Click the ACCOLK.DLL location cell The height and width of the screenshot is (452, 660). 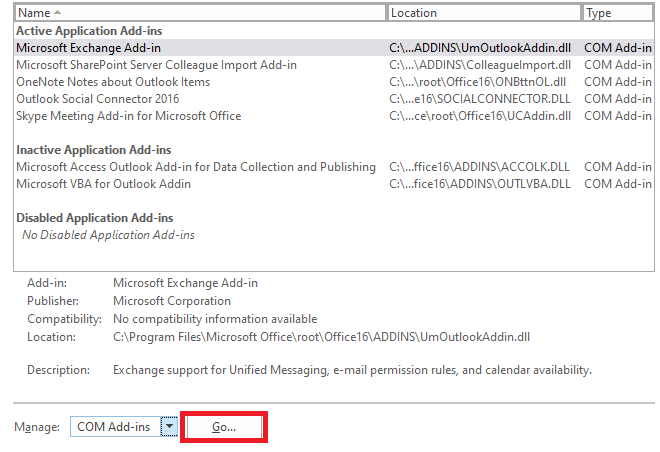479,167
